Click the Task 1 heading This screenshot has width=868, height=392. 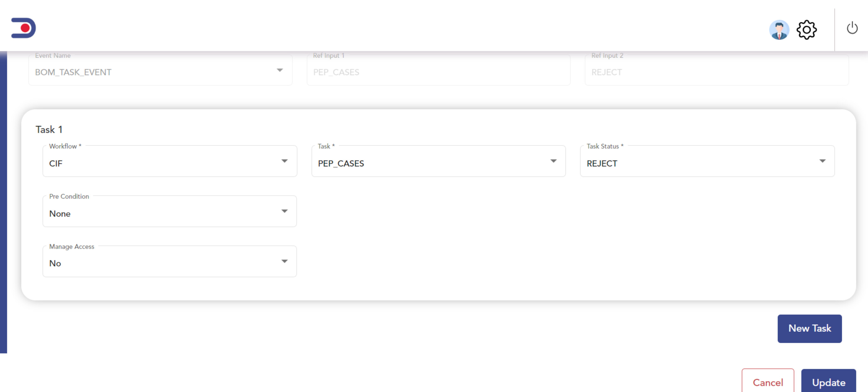pos(49,129)
